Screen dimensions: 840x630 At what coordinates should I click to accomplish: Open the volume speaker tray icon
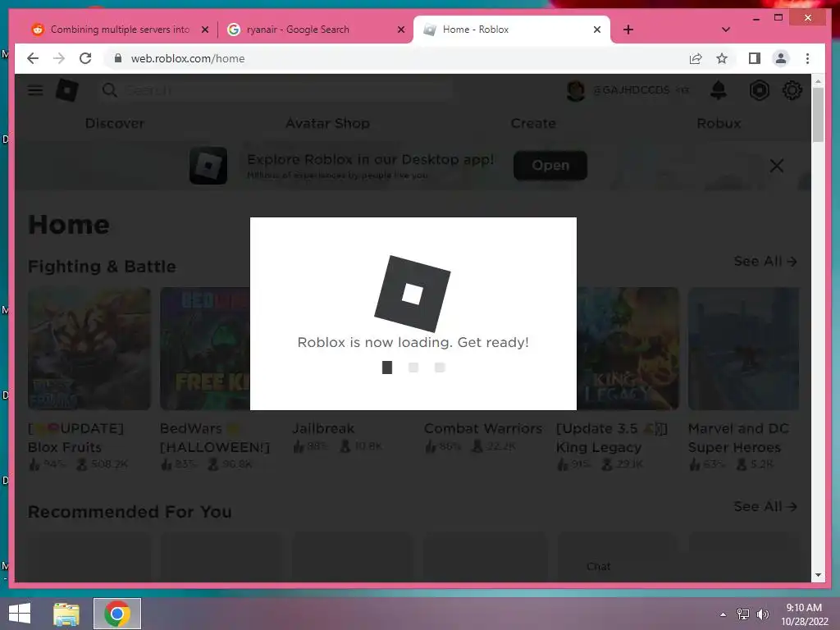763,614
